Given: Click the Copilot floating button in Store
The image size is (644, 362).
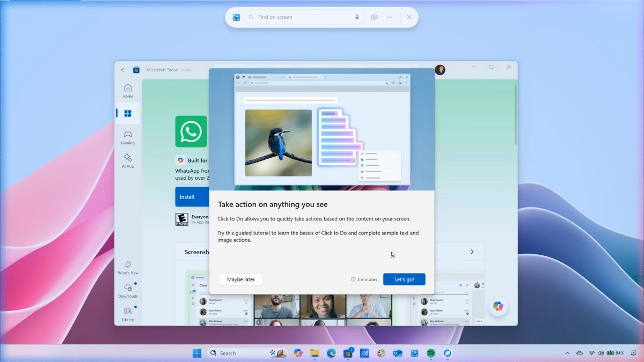Looking at the screenshot, I should [x=498, y=306].
